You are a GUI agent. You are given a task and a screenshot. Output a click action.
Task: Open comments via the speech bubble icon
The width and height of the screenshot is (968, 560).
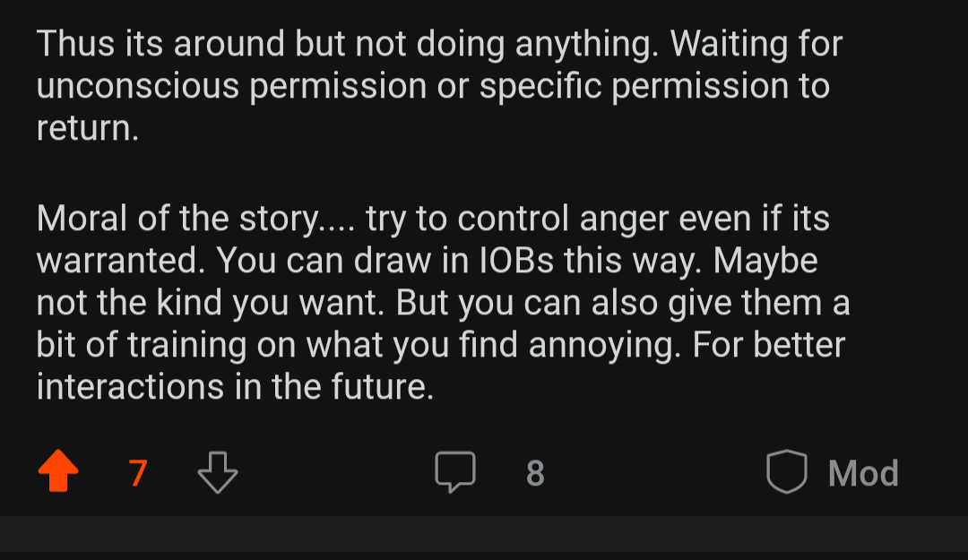tap(455, 472)
